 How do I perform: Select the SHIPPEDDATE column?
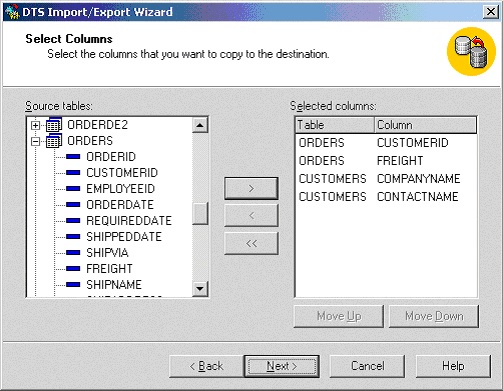pyautogui.click(x=124, y=237)
